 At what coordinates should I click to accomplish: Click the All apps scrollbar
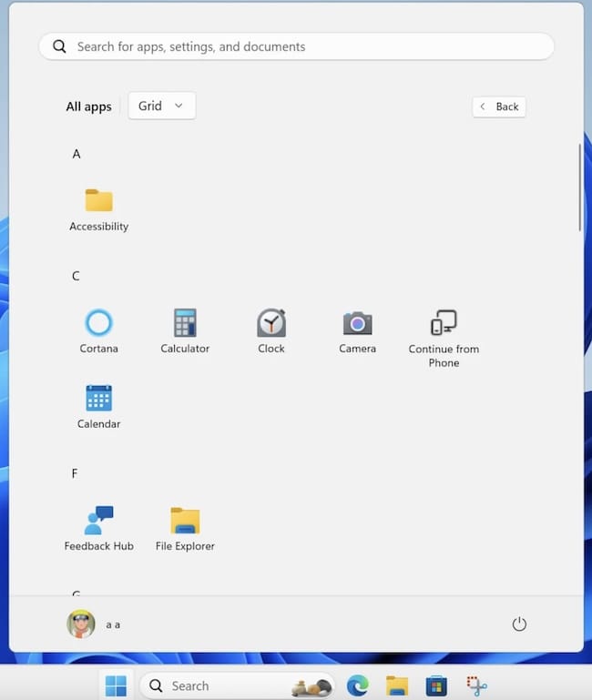(579, 188)
